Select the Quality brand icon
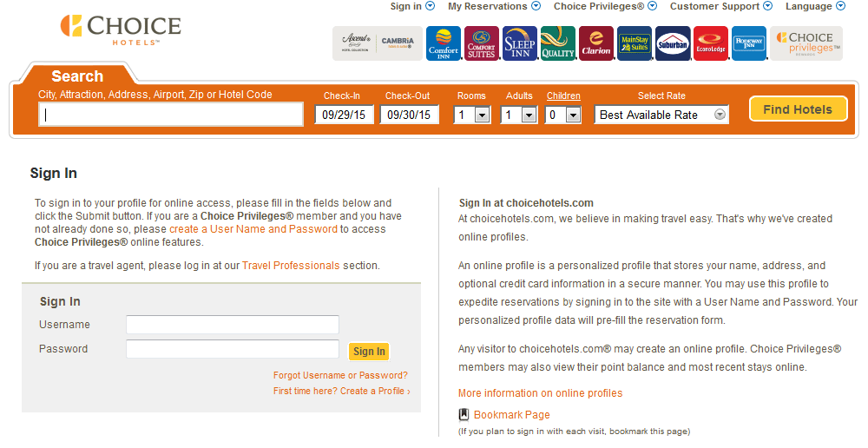 click(x=558, y=43)
